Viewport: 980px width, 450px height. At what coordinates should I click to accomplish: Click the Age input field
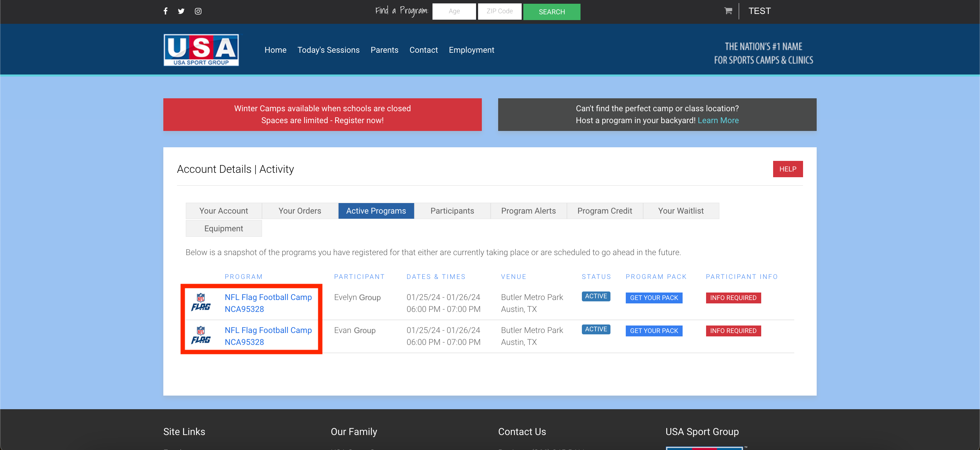click(x=454, y=12)
